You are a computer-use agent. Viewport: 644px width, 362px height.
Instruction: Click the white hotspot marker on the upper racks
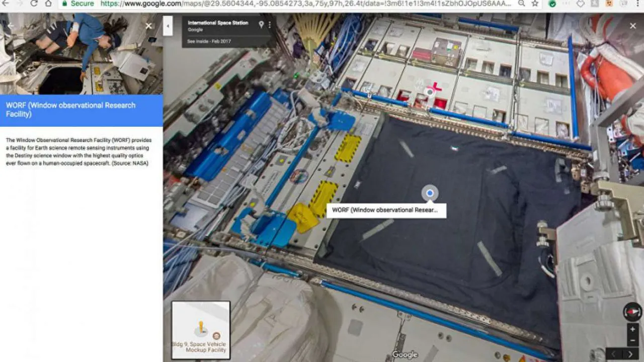click(x=429, y=92)
